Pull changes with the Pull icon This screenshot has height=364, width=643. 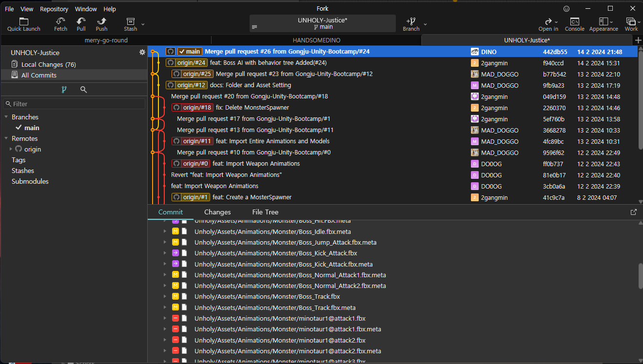click(x=81, y=24)
